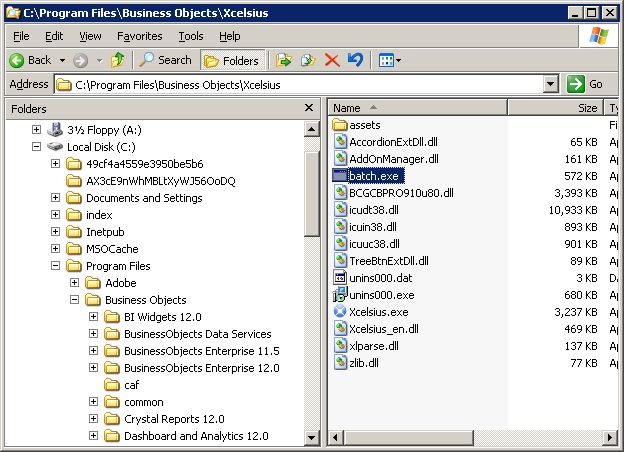The height and width of the screenshot is (452, 624).
Task: Open the Forward history dropdown arrow
Action: (99, 60)
